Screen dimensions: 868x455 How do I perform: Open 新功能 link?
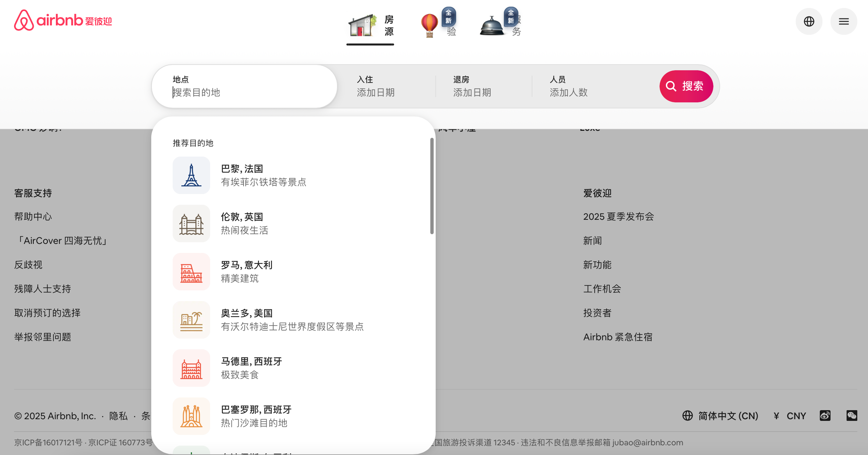pyautogui.click(x=597, y=265)
